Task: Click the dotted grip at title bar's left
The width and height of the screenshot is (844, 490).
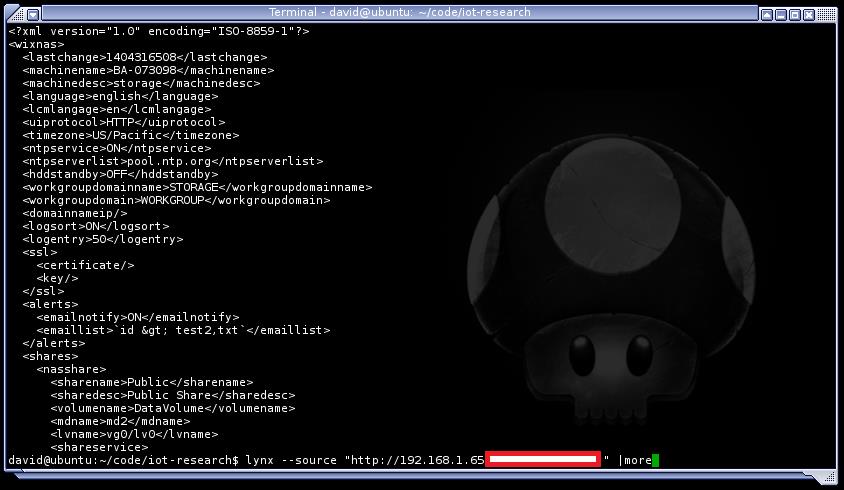Action: 16,14
